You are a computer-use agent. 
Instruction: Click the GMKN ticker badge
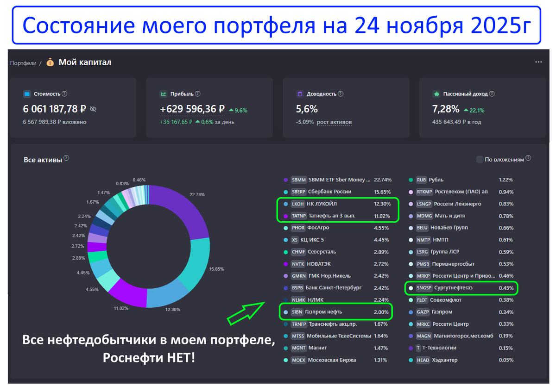298,276
